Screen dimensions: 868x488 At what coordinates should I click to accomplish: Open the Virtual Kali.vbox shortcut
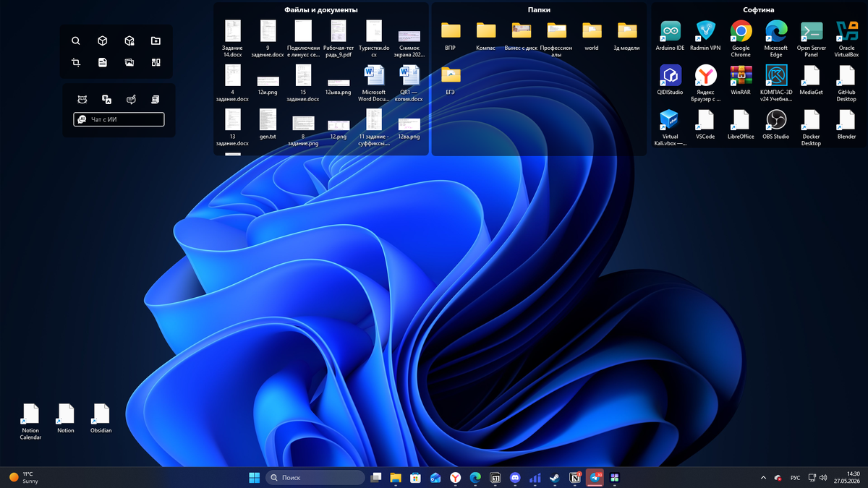click(x=670, y=127)
